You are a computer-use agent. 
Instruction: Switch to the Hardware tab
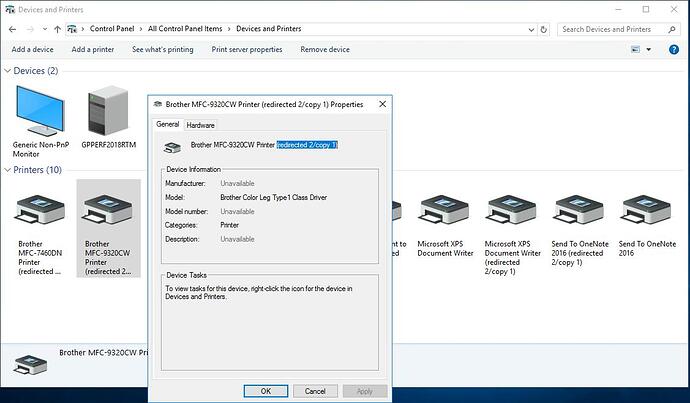tap(200, 125)
